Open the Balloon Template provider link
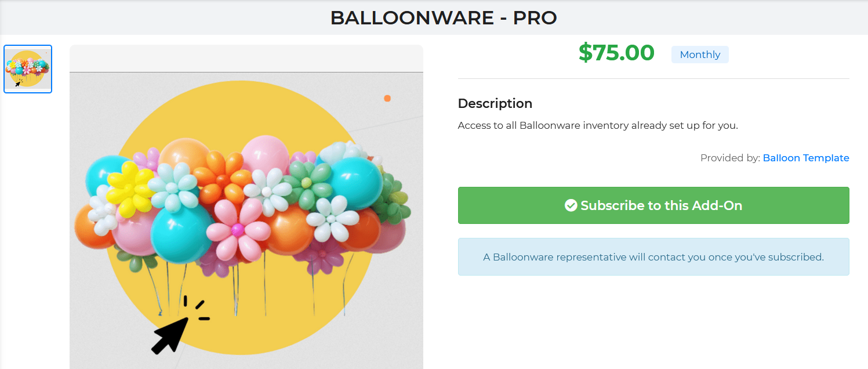This screenshot has width=868, height=369. click(805, 158)
